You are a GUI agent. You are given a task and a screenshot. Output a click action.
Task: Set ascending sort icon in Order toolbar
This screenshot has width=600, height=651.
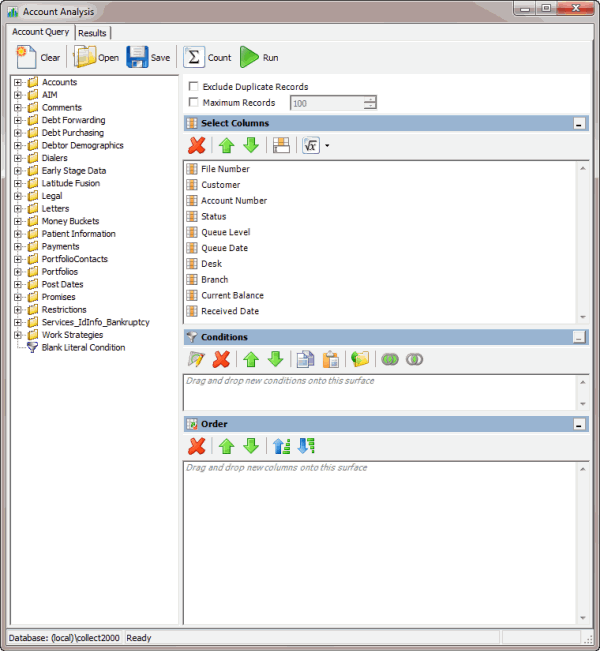(x=281, y=446)
